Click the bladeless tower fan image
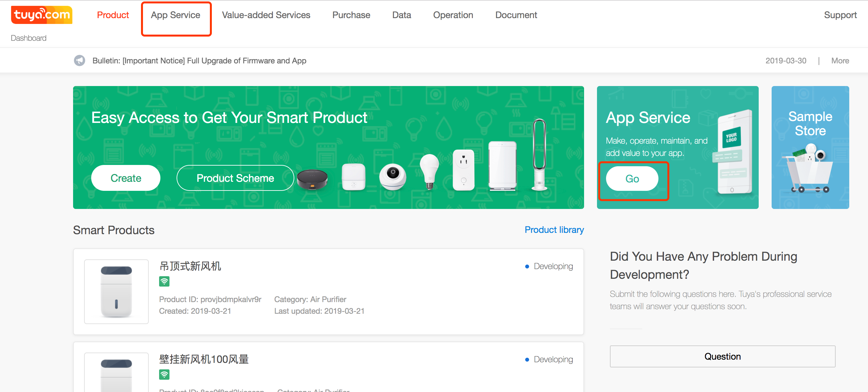868x392 pixels. 539,154
